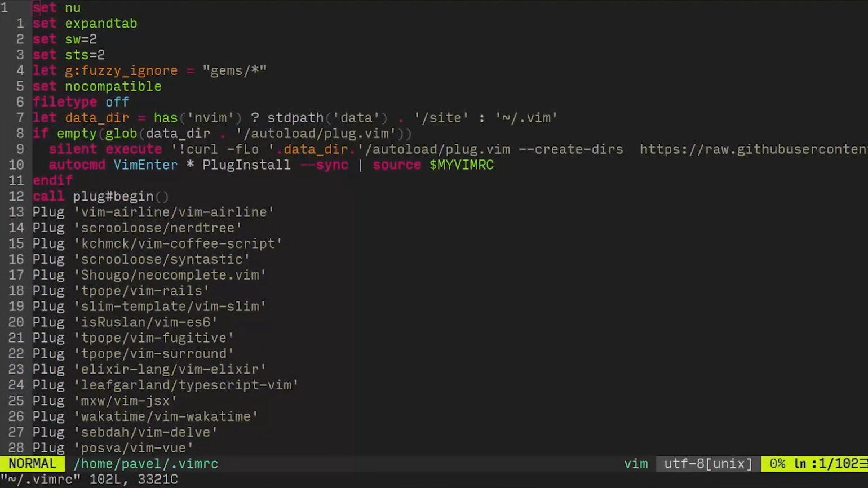Click 'call plug#begin()' line
868x488 pixels.
[x=100, y=197]
